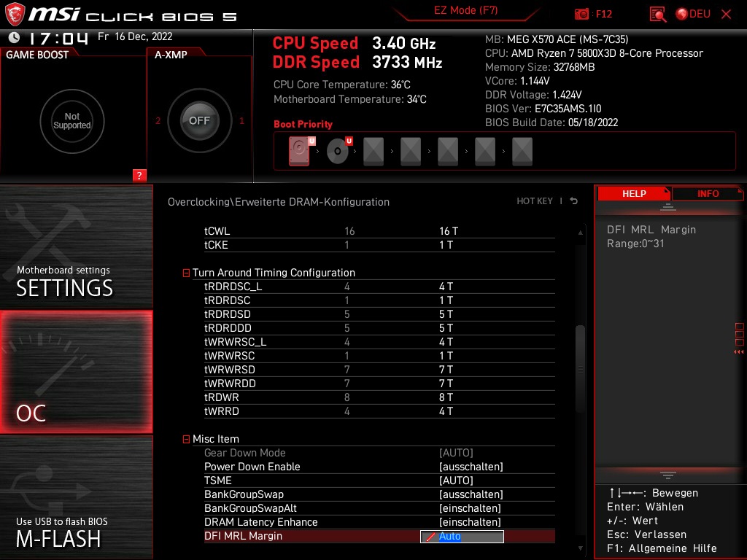The height and width of the screenshot is (560, 747).
Task: Open DRAM Latency Enhance [einschalten] dropdown
Action: pyautogui.click(x=470, y=522)
